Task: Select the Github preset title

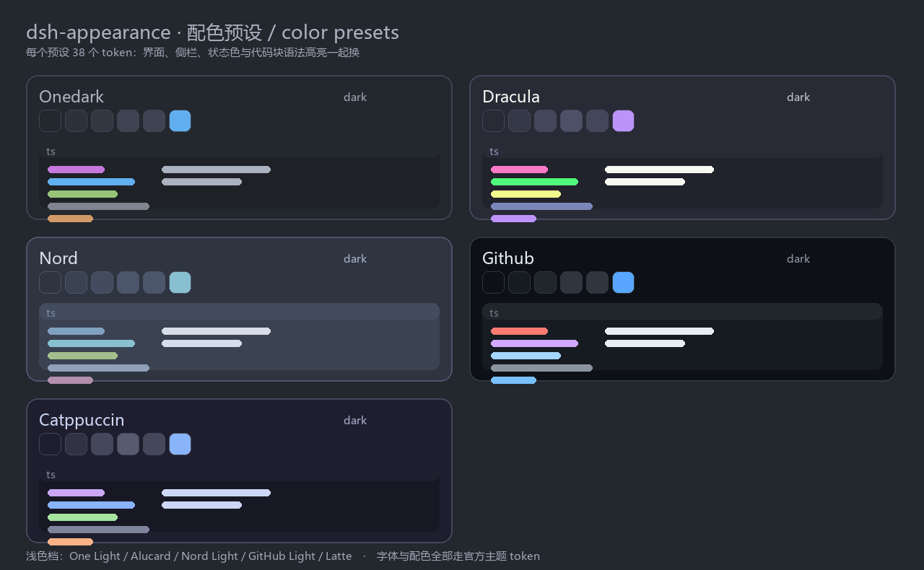Action: pyautogui.click(x=508, y=258)
